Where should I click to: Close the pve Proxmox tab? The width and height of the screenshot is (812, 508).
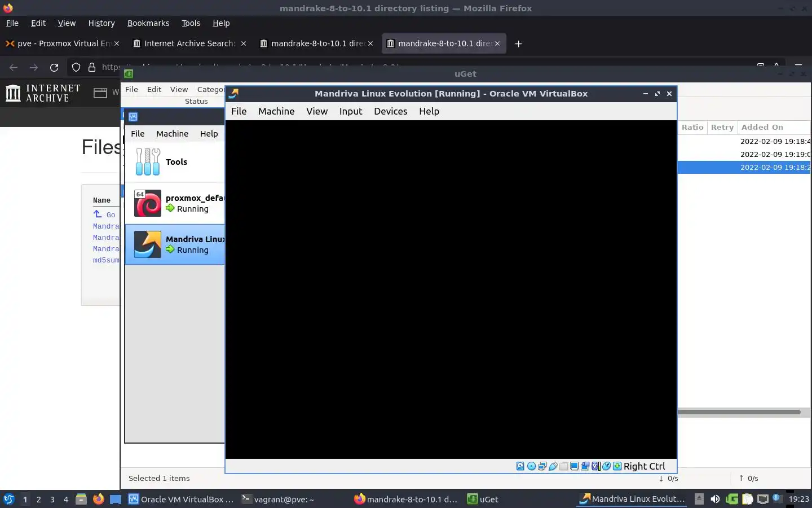117,43
